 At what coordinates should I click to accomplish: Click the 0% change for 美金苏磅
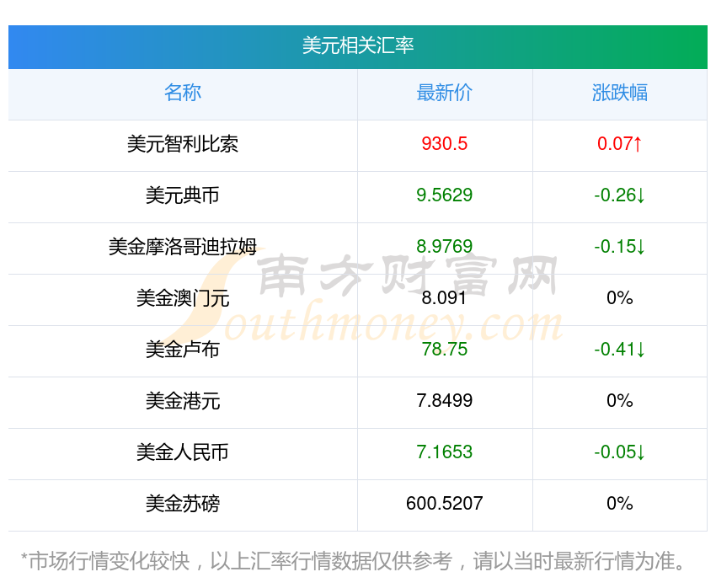[620, 504]
